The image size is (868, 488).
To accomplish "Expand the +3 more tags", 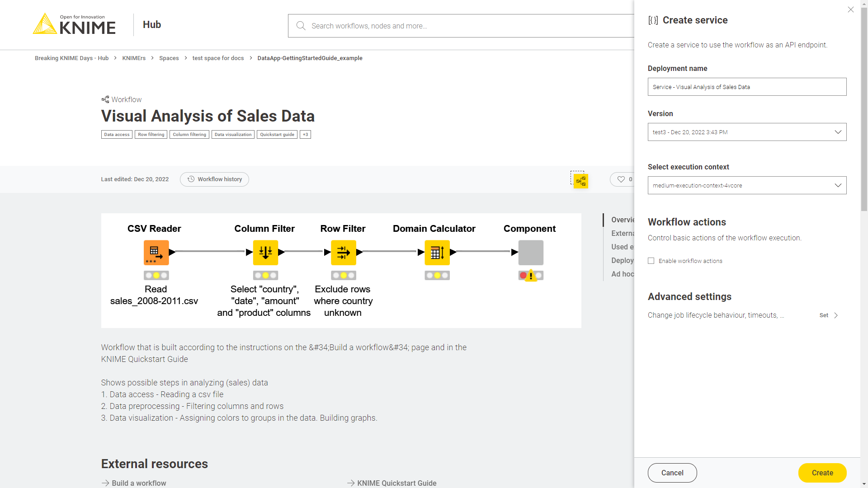I will tap(305, 134).
